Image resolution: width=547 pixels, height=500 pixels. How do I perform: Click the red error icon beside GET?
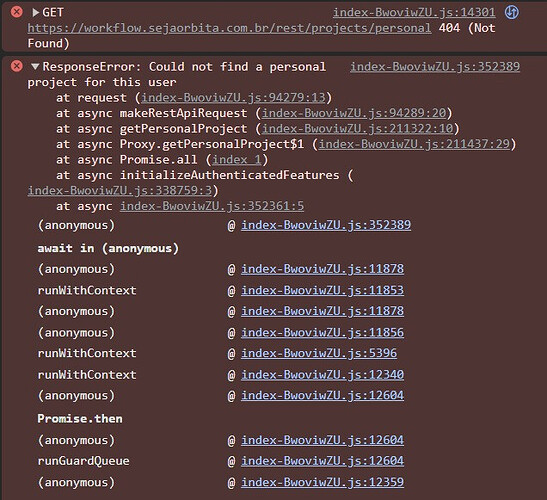click(x=16, y=12)
